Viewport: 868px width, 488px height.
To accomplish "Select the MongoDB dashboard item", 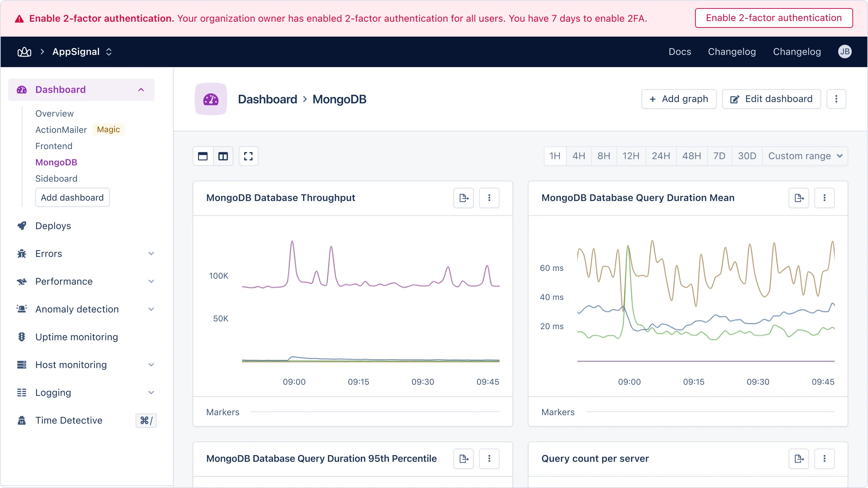I will tap(56, 162).
